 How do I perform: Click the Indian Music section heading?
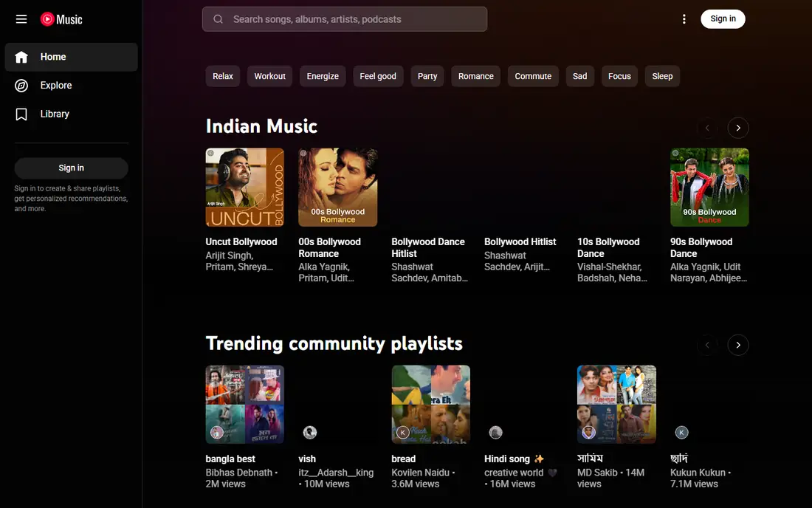click(261, 126)
